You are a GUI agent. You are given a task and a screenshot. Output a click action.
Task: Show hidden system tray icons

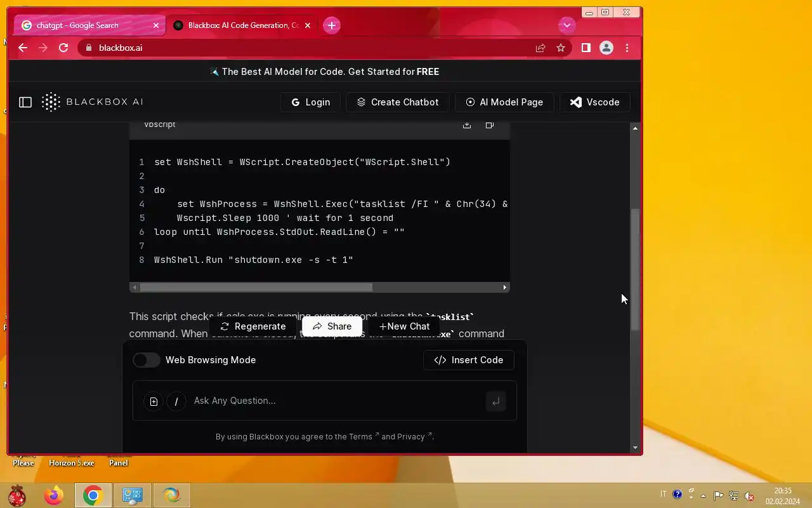click(703, 495)
